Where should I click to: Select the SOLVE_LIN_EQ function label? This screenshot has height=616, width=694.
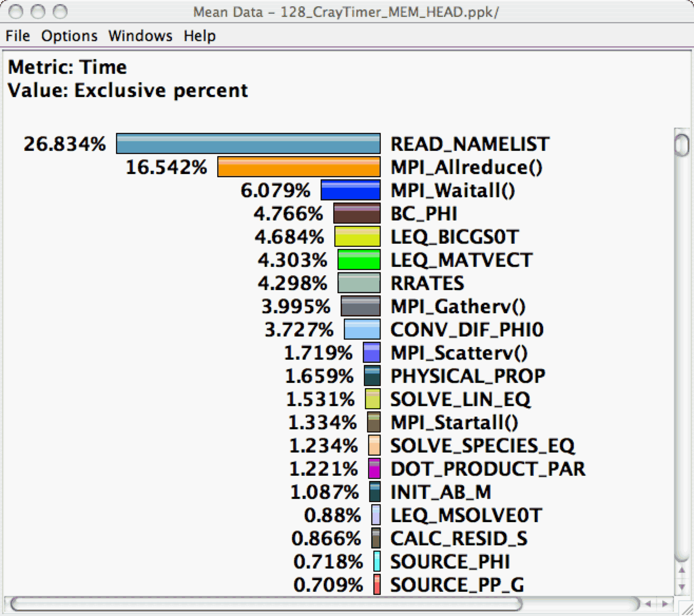pyautogui.click(x=460, y=399)
